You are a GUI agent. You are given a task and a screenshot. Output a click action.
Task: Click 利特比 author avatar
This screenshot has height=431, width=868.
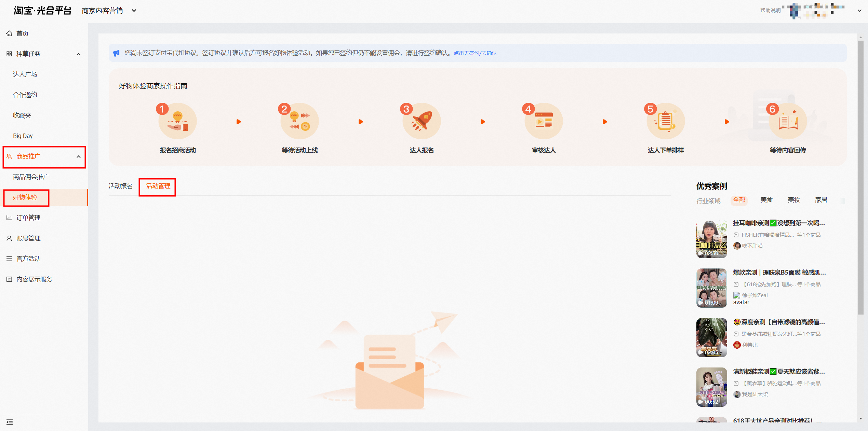(x=737, y=345)
